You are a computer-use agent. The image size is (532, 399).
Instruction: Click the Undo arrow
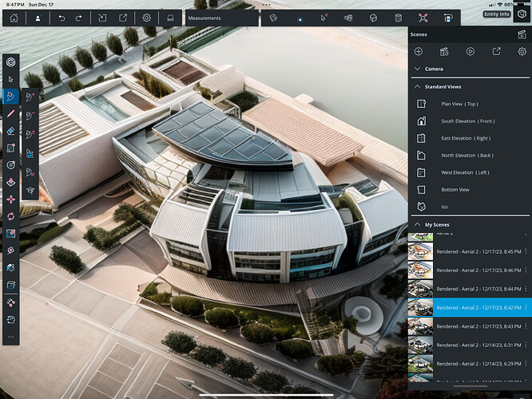pos(62,18)
